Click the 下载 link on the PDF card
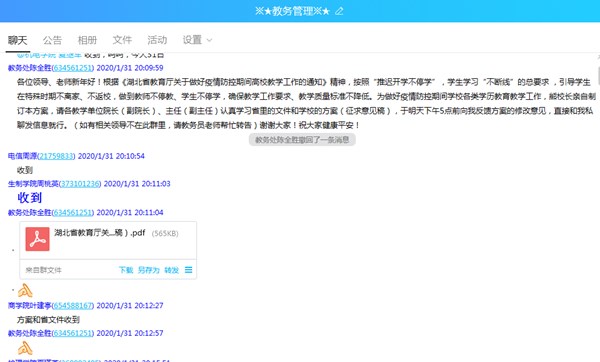The width and height of the screenshot is (600, 362). click(126, 270)
